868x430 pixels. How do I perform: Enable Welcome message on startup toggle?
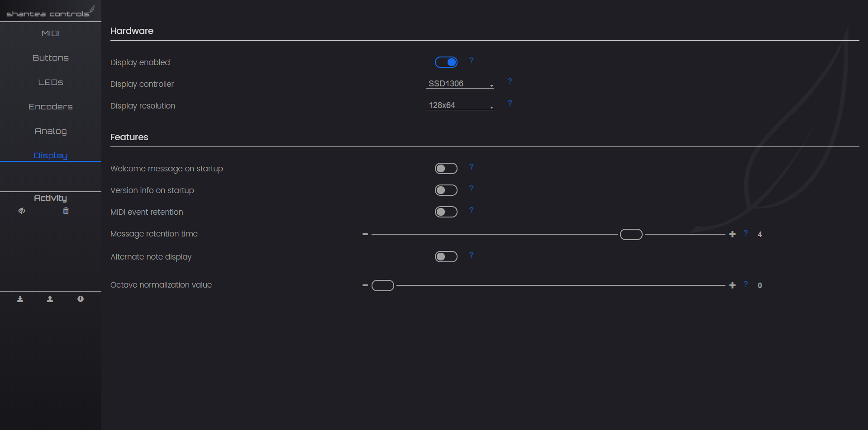pos(446,169)
